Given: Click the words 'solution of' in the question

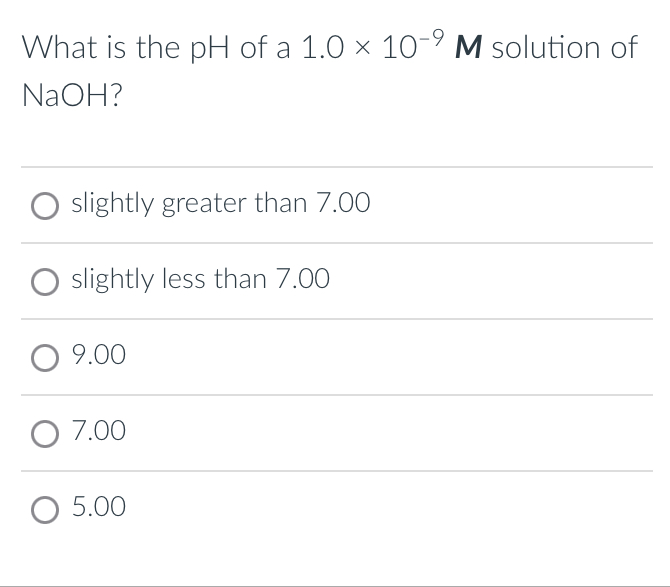Looking at the screenshot, I should pos(564,48).
